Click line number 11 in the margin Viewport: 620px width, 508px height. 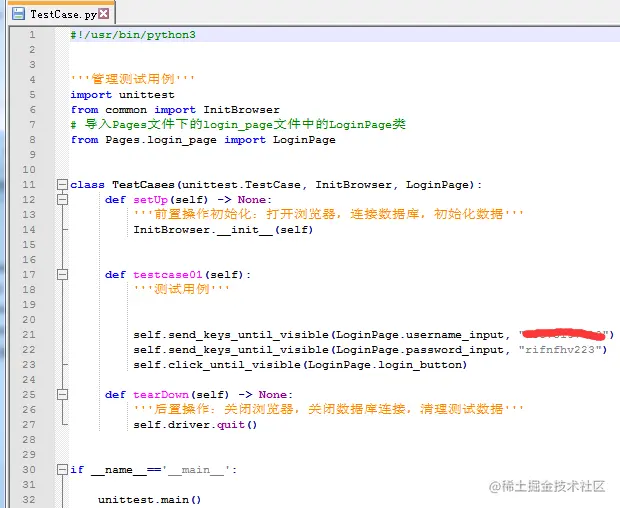pyautogui.click(x=29, y=185)
